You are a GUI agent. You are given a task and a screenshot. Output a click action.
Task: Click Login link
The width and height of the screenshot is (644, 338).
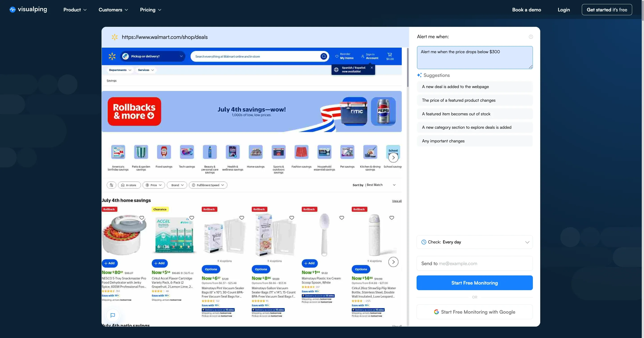click(x=564, y=9)
